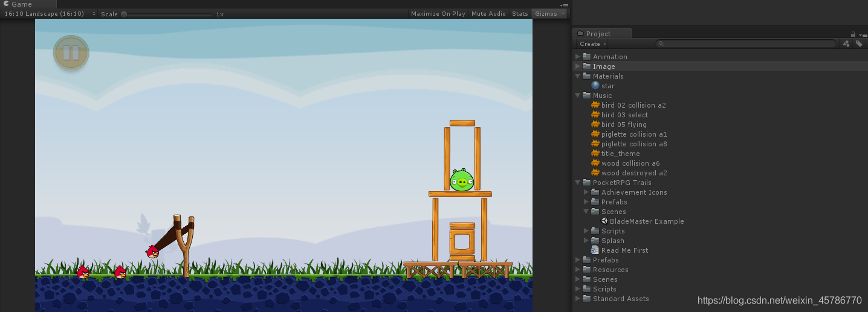Click the audio icon of piglette collision a1
This screenshot has width=868, height=312.
click(595, 134)
